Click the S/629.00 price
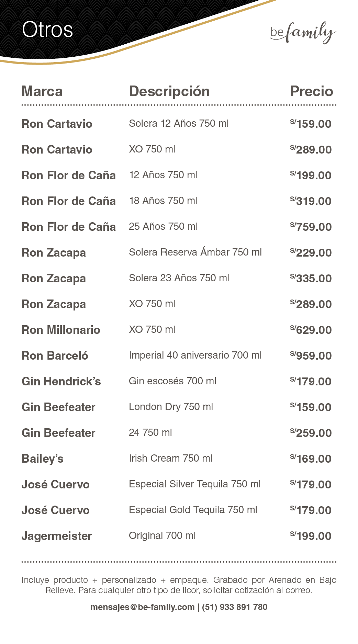 [311, 330]
